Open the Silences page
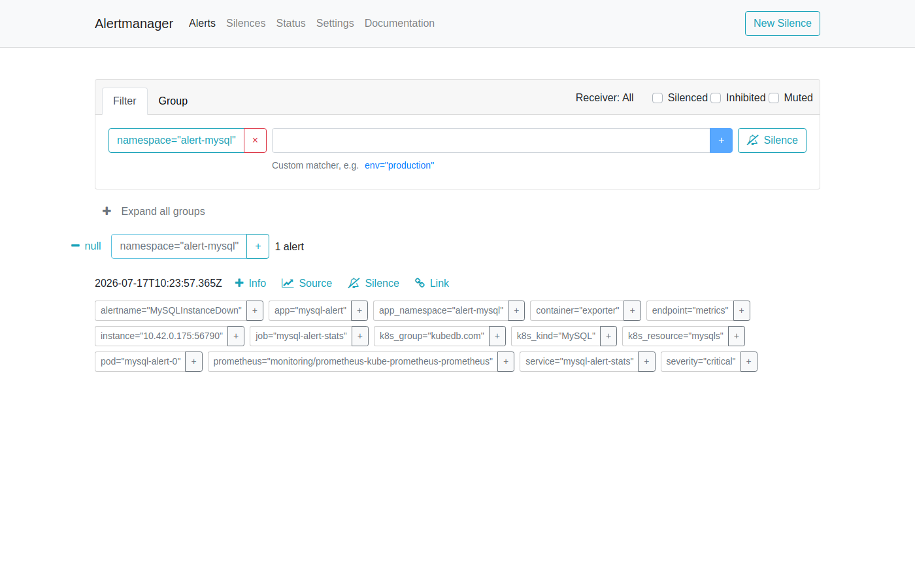The image size is (915, 588). [x=246, y=24]
